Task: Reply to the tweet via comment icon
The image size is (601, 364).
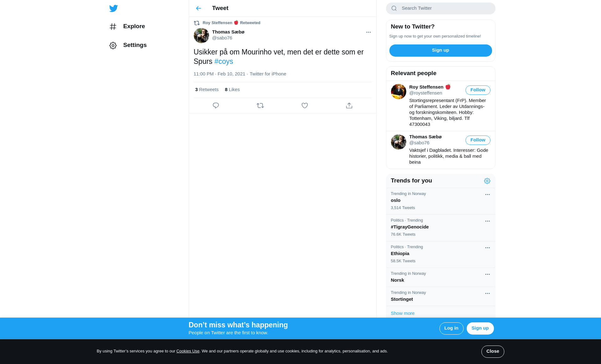Action: pos(216,105)
